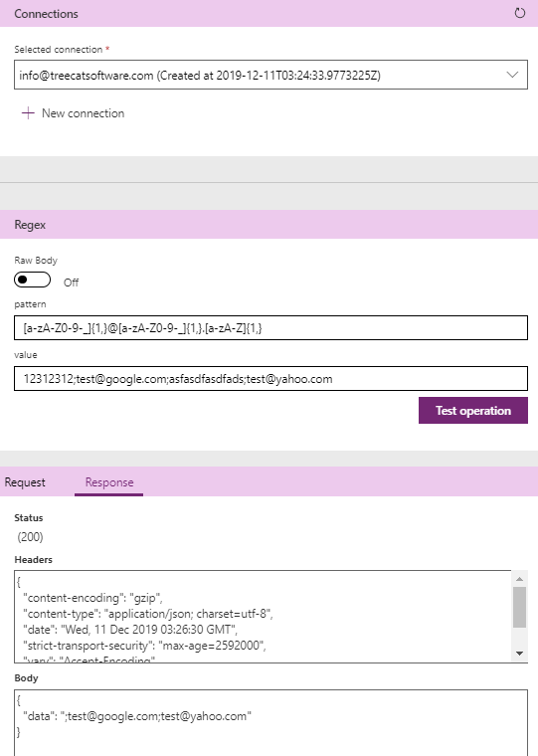Image resolution: width=538 pixels, height=756 pixels.
Task: Click the plus icon beside New connection
Action: (28, 113)
